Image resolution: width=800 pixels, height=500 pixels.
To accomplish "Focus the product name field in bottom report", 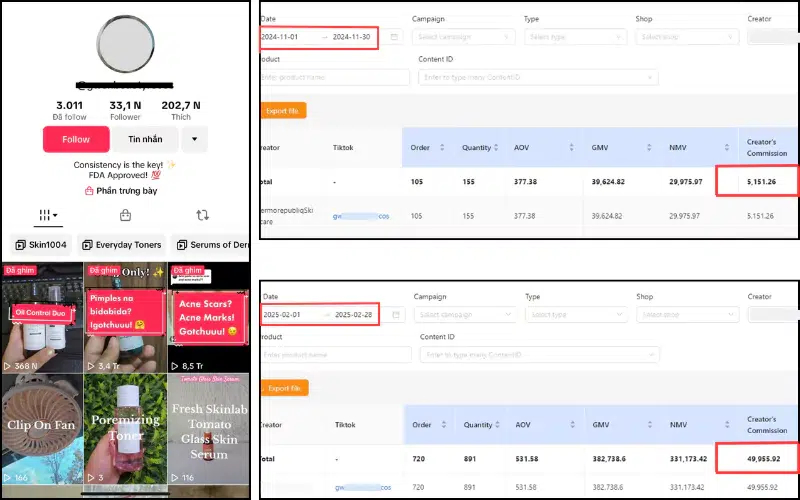I will [x=336, y=355].
